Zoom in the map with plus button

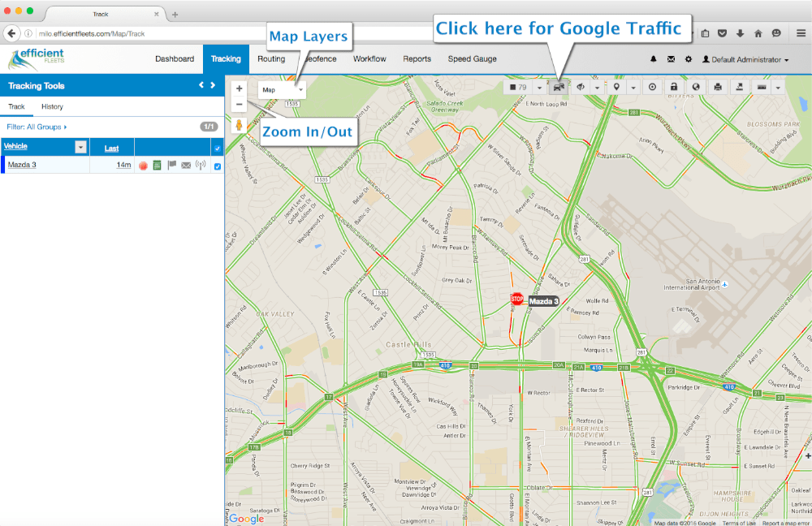coord(240,88)
